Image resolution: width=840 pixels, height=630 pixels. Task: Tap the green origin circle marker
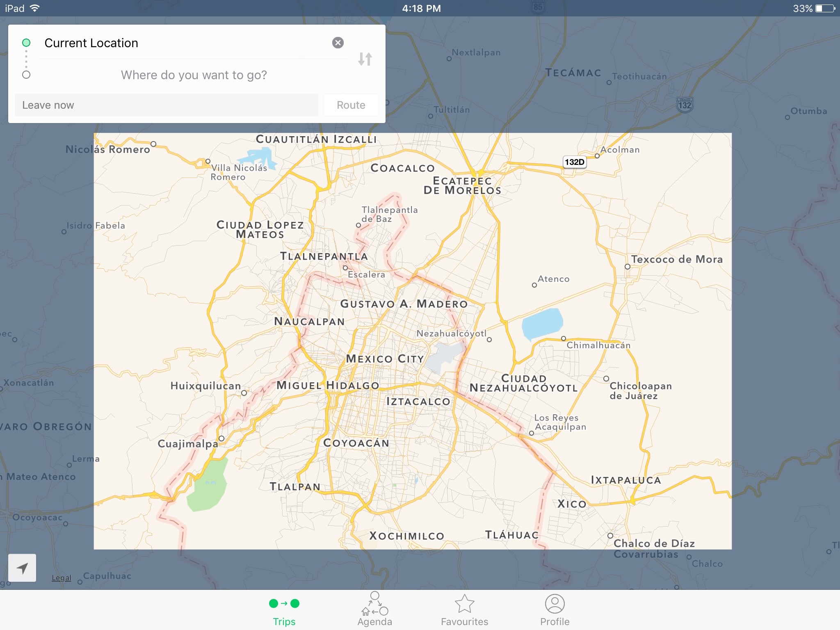click(x=26, y=43)
